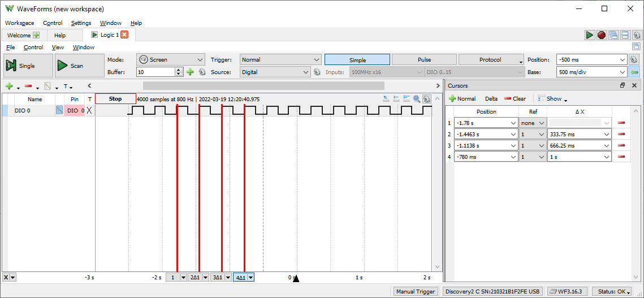Click the Discovery2 device status button
The height and width of the screenshot is (298, 644).
492,291
